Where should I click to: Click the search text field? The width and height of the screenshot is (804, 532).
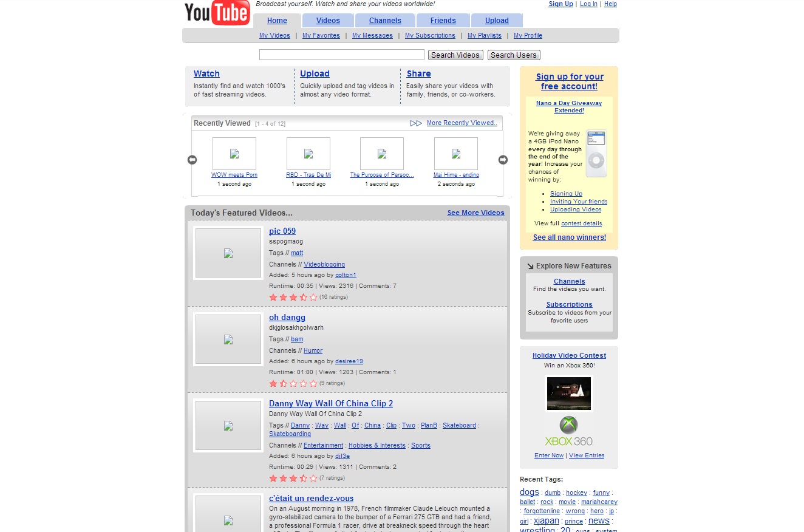coord(342,55)
